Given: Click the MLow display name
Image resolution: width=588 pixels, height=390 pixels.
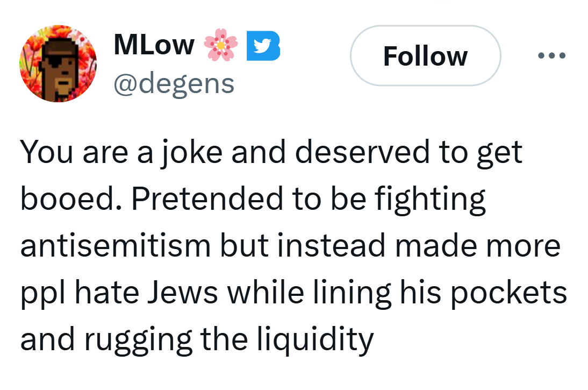Looking at the screenshot, I should pos(154,45).
